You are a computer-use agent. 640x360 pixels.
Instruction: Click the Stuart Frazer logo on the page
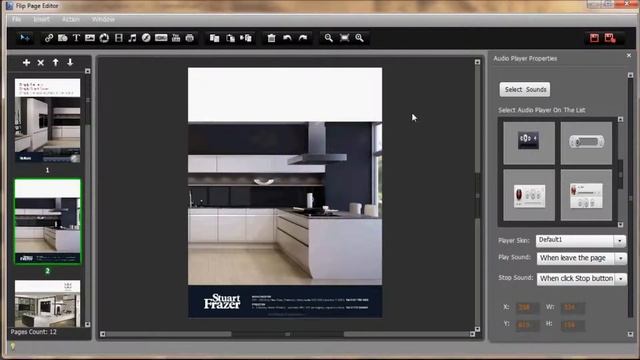222,301
